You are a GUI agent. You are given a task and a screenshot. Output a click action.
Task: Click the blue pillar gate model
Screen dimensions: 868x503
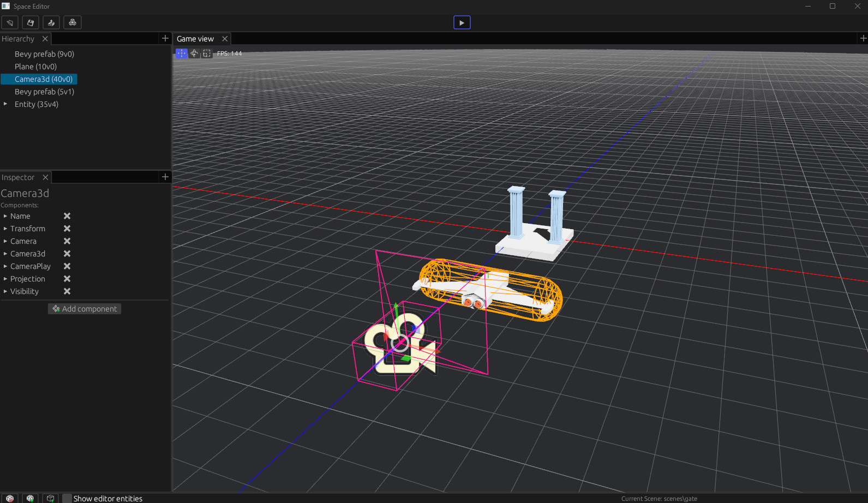pos(535,223)
